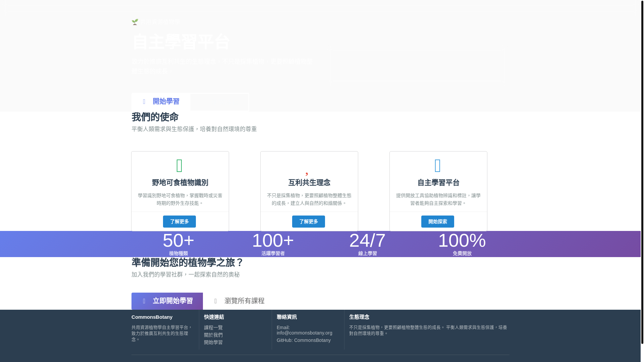The width and height of the screenshot is (644, 362).
Task: Click 了解更多 under 互利共生理念
Action: click(x=309, y=222)
